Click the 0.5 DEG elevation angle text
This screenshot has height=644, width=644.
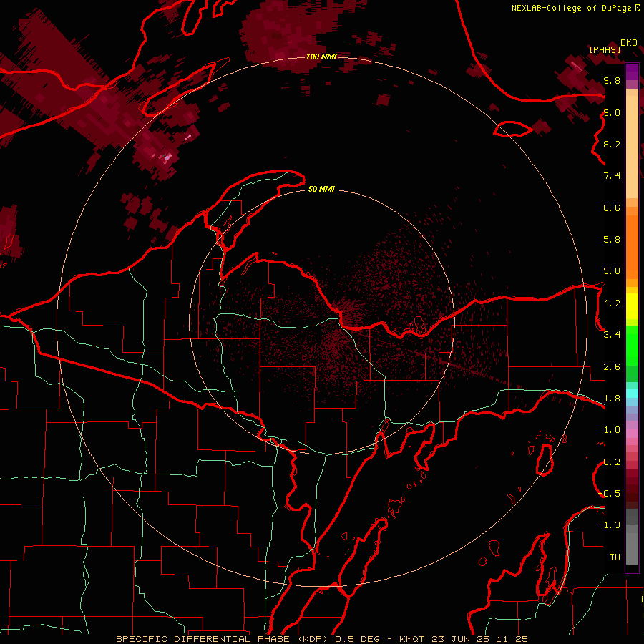click(358, 639)
